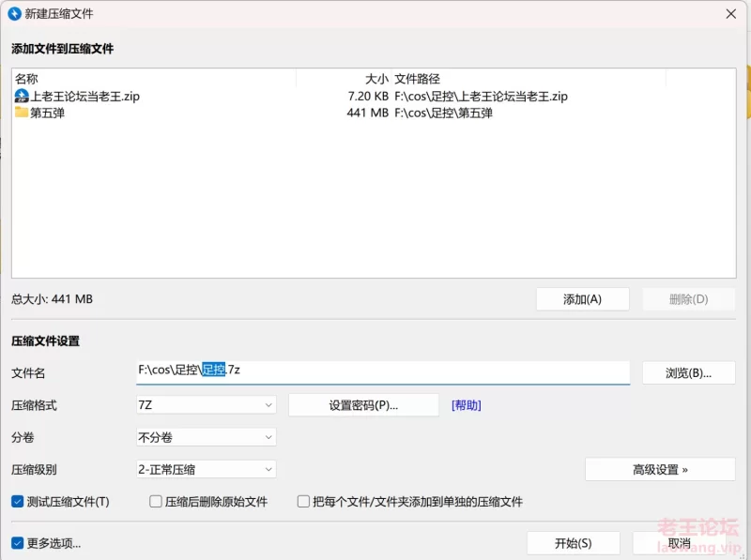
Task: Click the 文件名 input field
Action: (x=375, y=371)
